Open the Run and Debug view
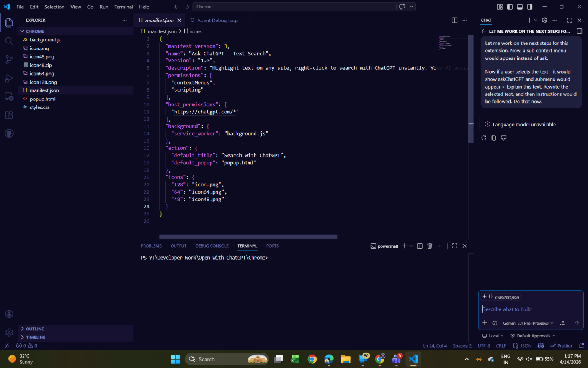588x368 pixels. pos(9,78)
